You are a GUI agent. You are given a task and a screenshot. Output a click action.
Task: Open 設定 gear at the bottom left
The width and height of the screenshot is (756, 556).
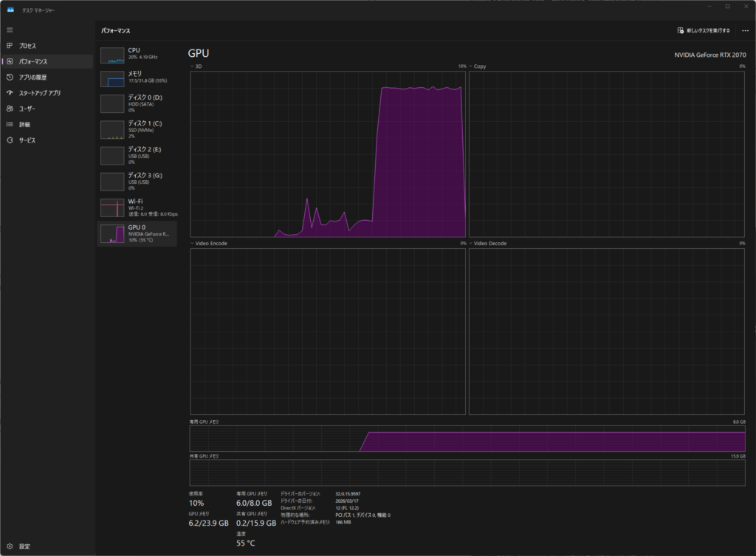[10, 546]
